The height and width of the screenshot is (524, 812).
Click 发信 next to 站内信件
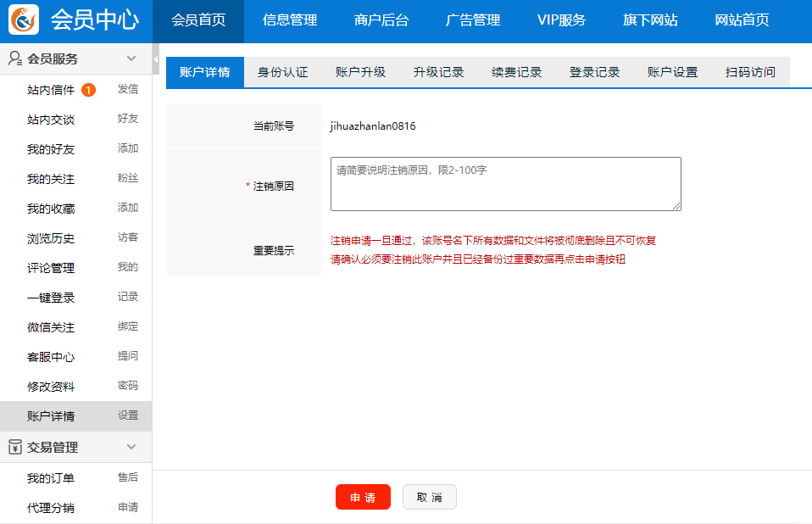point(128,89)
